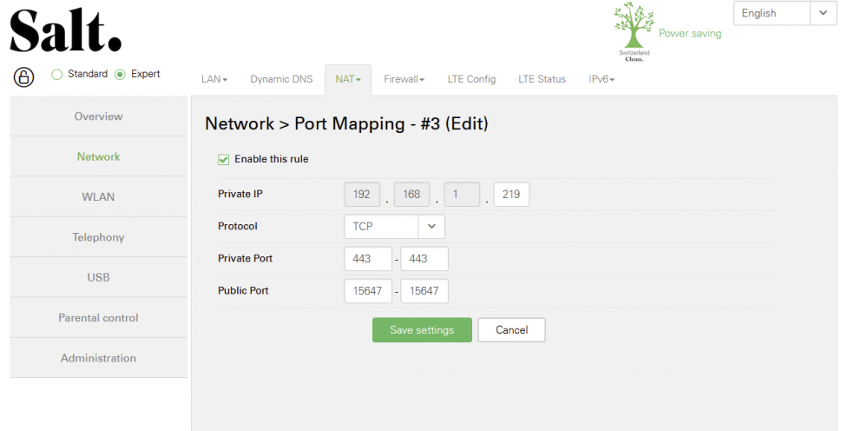Open Administration in the sidebar
Screen dimensions: 868x431
point(99,358)
